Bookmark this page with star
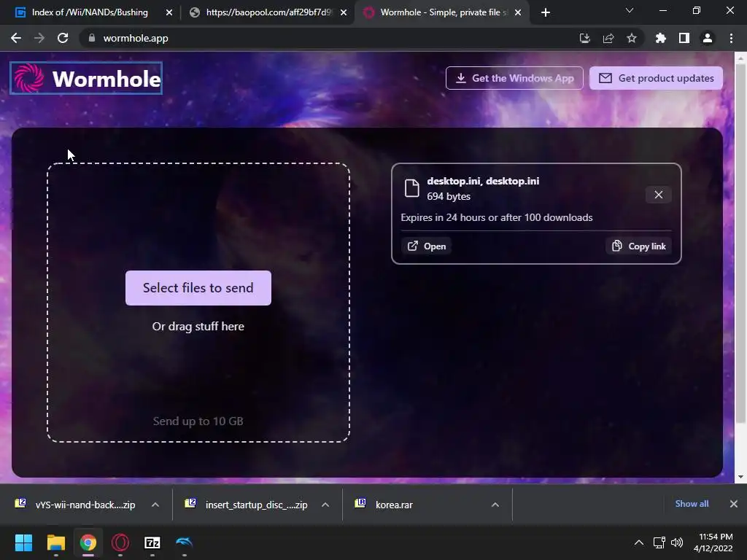Viewport: 747px width, 560px height. click(632, 38)
